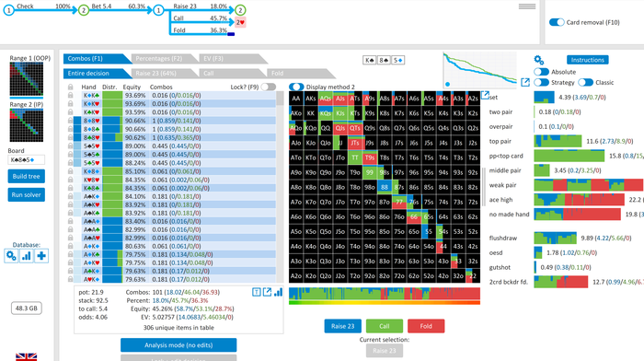Click the flushdraw category bar
The image size is (644, 361).
tap(555, 239)
